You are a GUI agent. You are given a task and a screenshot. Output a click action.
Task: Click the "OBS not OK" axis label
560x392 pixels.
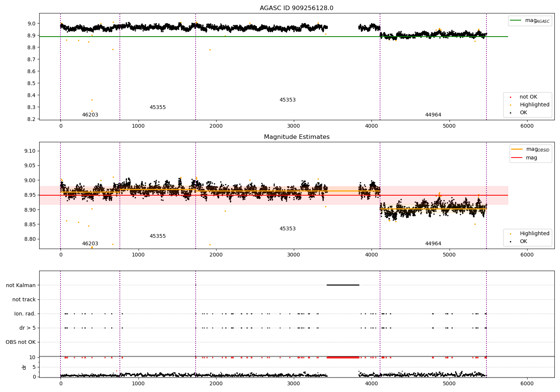21,342
